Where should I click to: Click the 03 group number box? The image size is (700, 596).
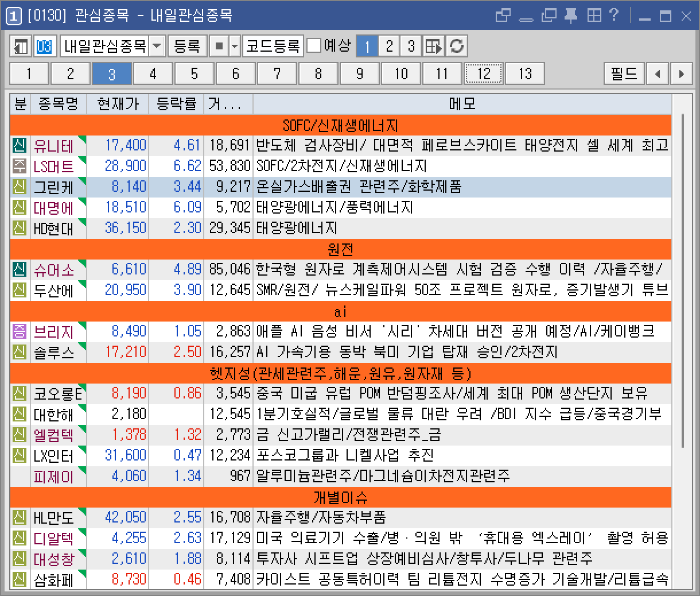point(44,46)
